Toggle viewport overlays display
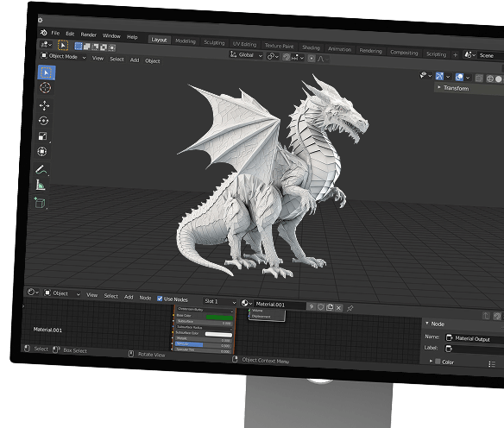This screenshot has width=504, height=428. pos(459,77)
